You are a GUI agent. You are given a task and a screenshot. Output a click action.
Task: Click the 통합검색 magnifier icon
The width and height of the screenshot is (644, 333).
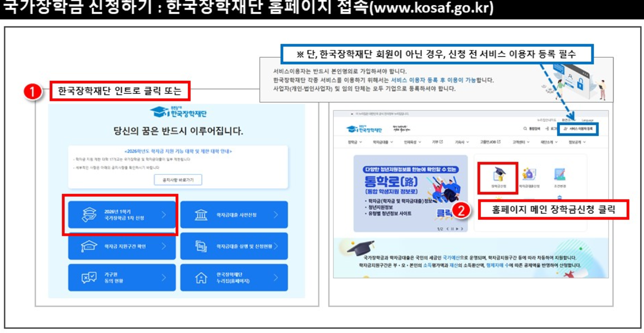[525, 129]
